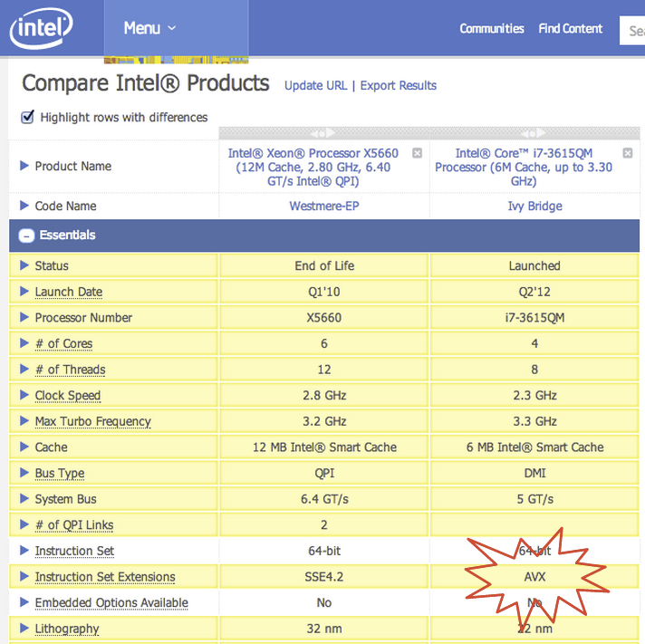Expand the Lithography row arrow
The height and width of the screenshot is (644, 645).
[24, 628]
